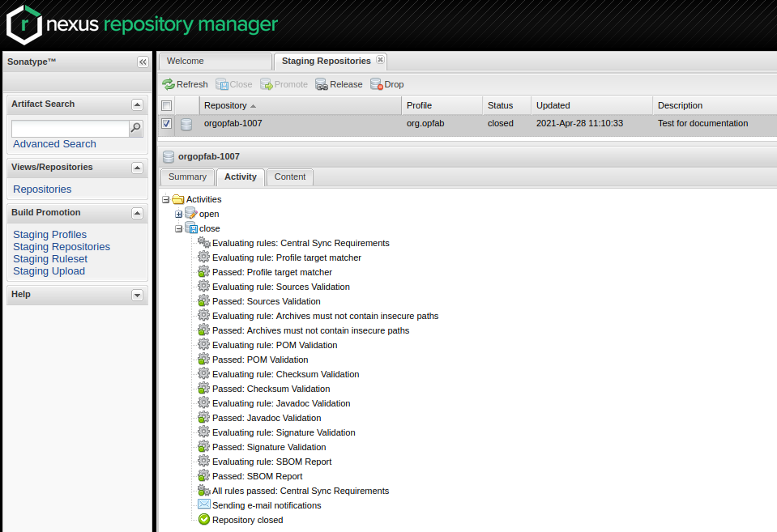777x532 pixels.
Task: Click the All rules passed icon
Action: click(x=203, y=491)
